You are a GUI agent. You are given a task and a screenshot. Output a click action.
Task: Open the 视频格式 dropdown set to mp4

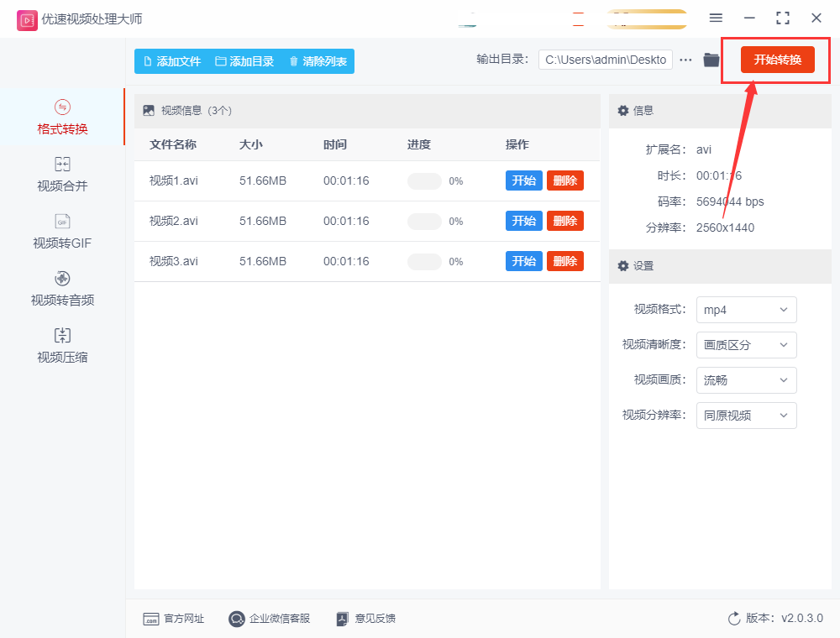click(746, 310)
